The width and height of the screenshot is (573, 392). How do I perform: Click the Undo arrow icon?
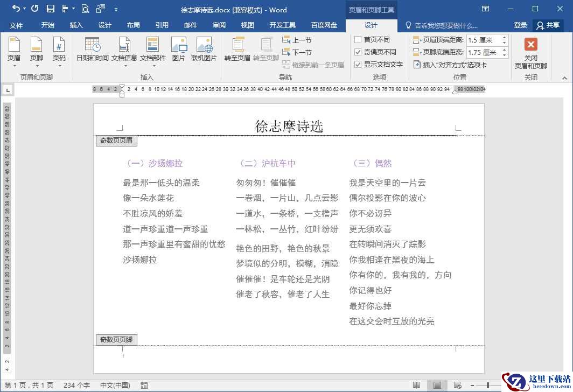[16, 9]
